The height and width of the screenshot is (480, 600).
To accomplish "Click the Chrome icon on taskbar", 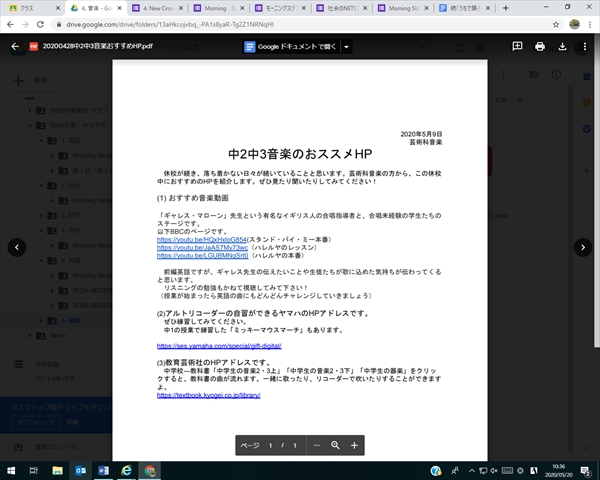I will click(150, 471).
